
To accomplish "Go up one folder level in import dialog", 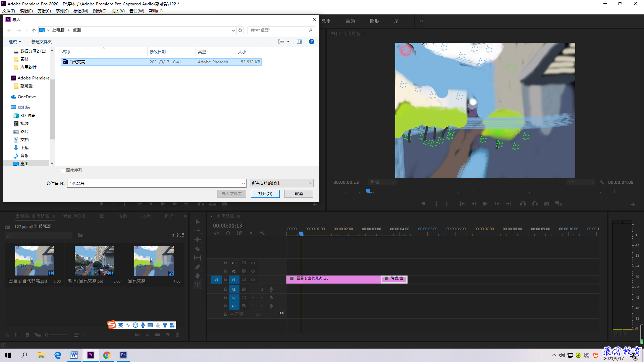I will point(34,30).
